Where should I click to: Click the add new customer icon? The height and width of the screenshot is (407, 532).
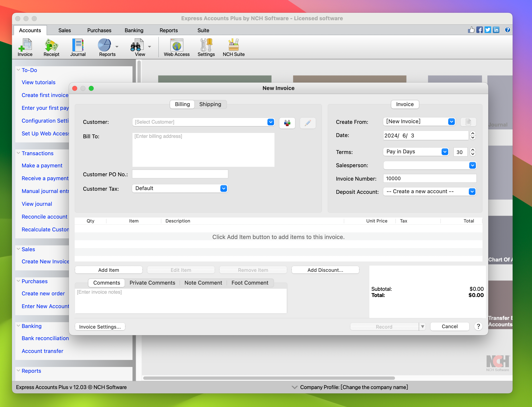[287, 122]
